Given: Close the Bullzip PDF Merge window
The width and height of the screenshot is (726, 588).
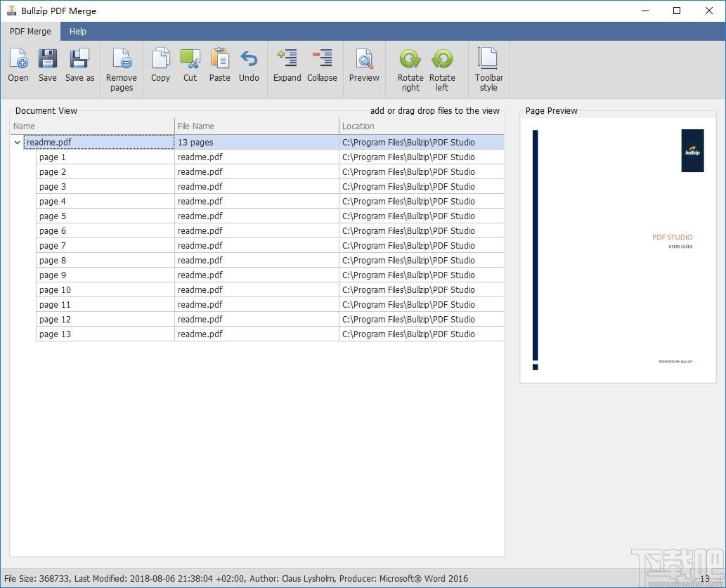Looking at the screenshot, I should coord(709,11).
